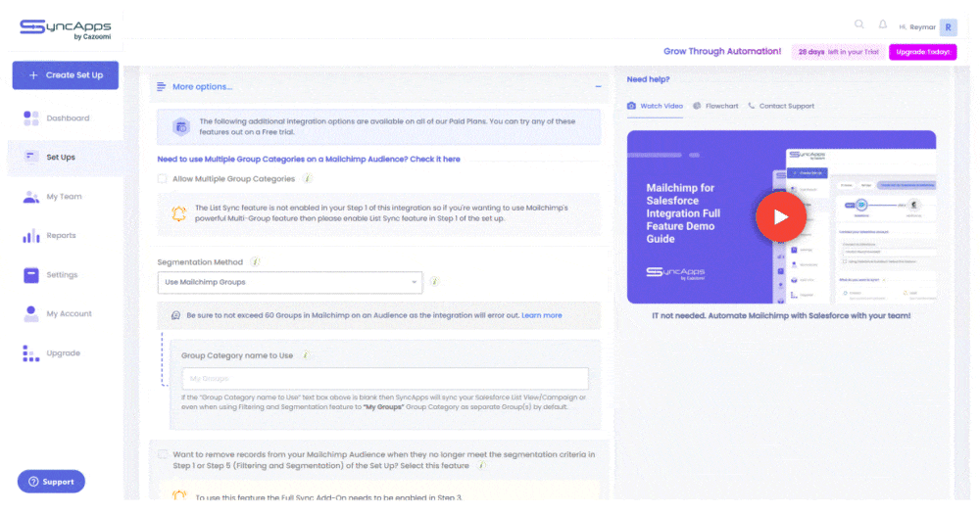Click the Segmentation Method label
The height and width of the screenshot is (514, 980).
[x=200, y=262]
